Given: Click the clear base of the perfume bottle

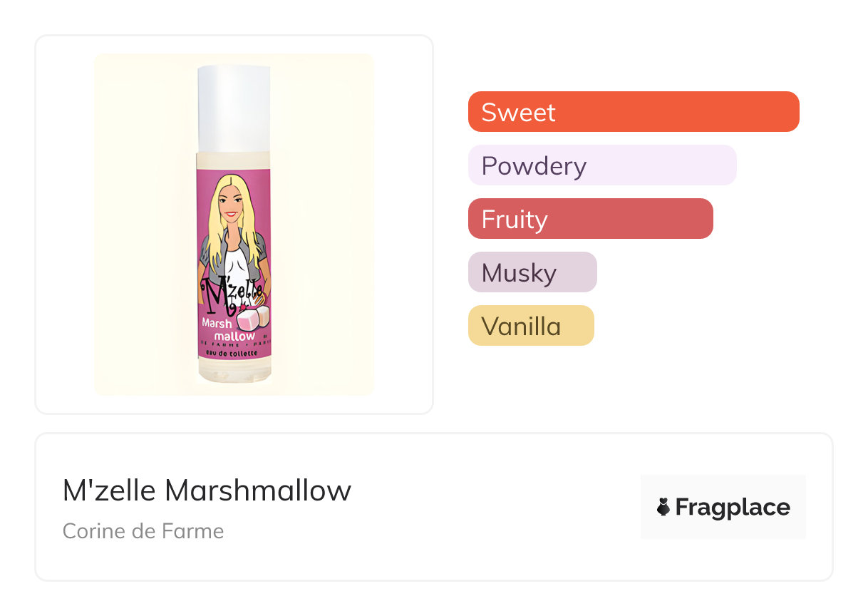Looking at the screenshot, I should [x=234, y=373].
